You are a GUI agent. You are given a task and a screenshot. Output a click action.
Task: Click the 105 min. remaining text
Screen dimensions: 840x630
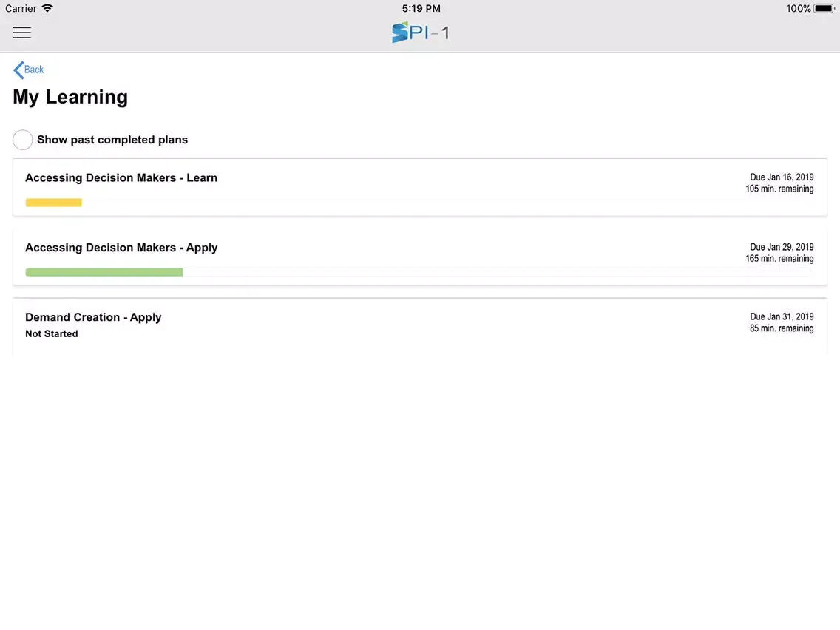[779, 189]
